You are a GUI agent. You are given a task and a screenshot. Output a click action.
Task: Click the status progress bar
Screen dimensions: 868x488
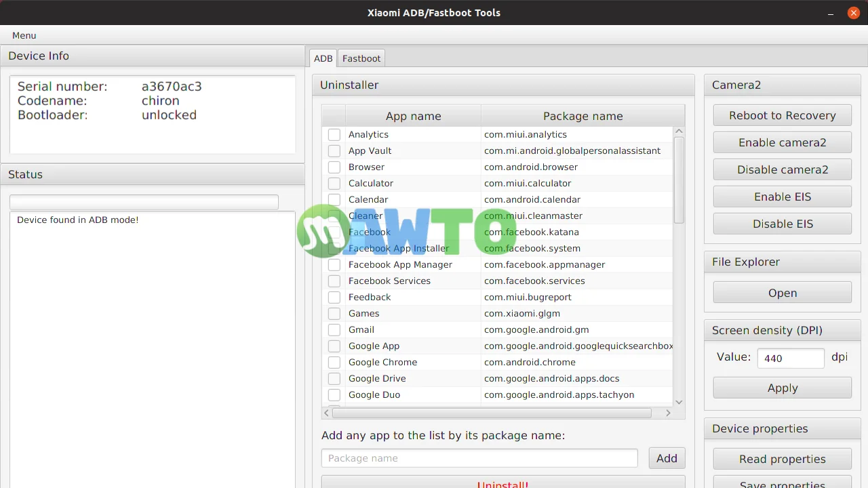144,202
